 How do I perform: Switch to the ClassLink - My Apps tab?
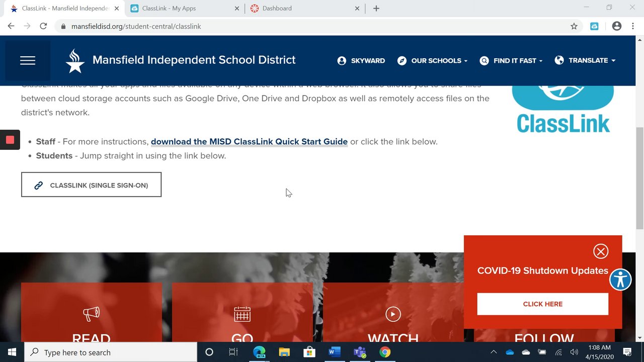click(183, 8)
